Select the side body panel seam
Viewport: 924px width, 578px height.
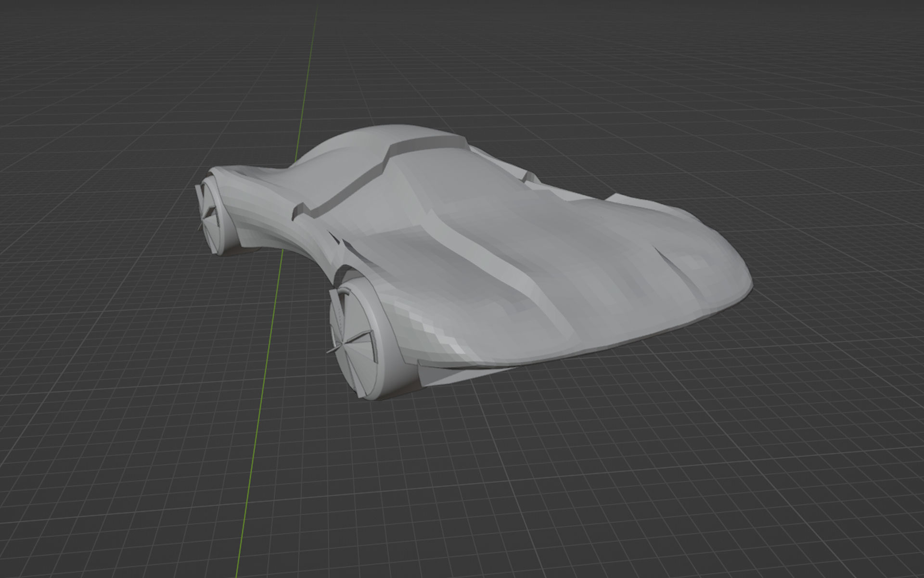coord(505,270)
